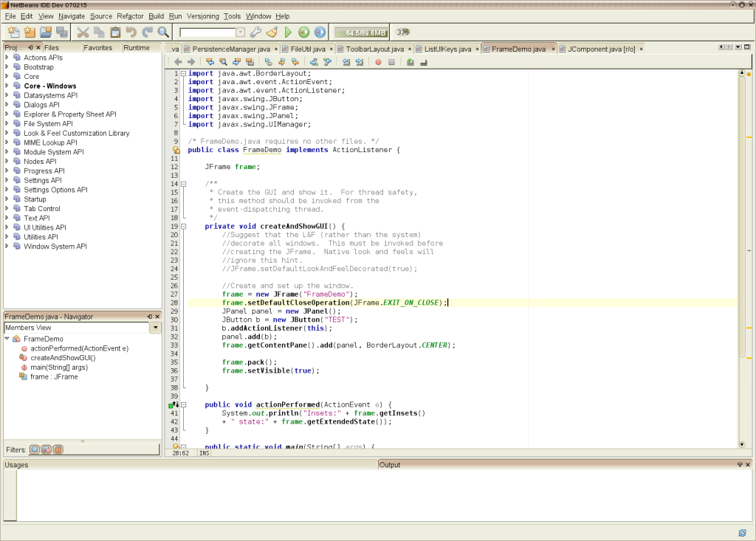The height and width of the screenshot is (541, 756).
Task: Click the Copy toolbar icon
Action: tap(100, 32)
